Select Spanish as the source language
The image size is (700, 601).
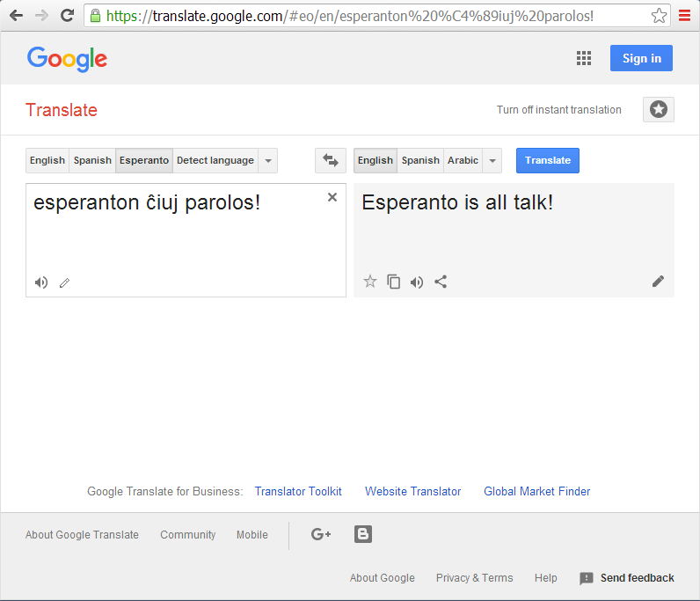pyautogui.click(x=92, y=160)
